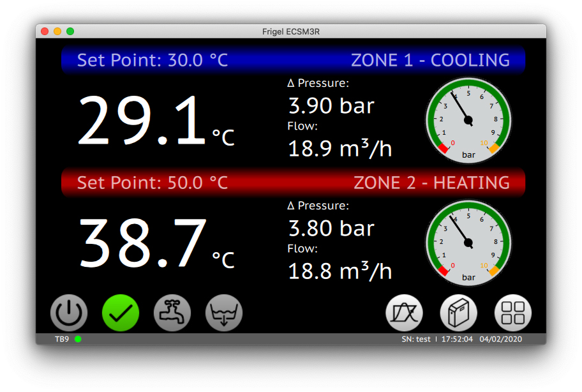
Task: Open the four-squares menu grid icon
Action: [x=513, y=313]
